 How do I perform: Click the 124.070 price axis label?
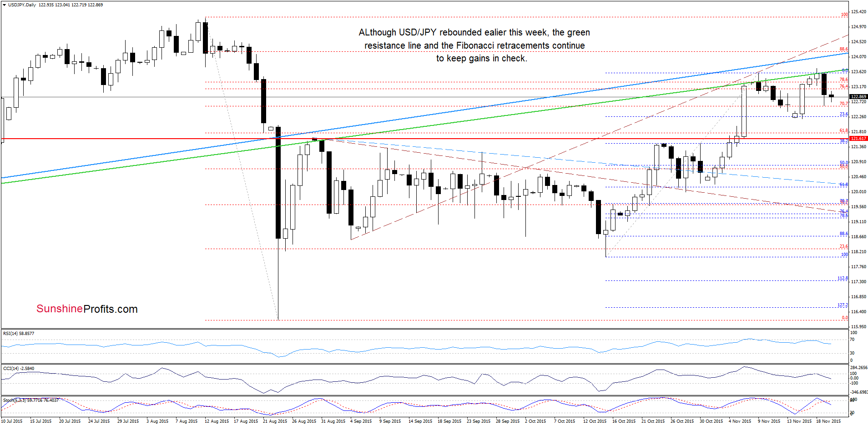tap(858, 57)
